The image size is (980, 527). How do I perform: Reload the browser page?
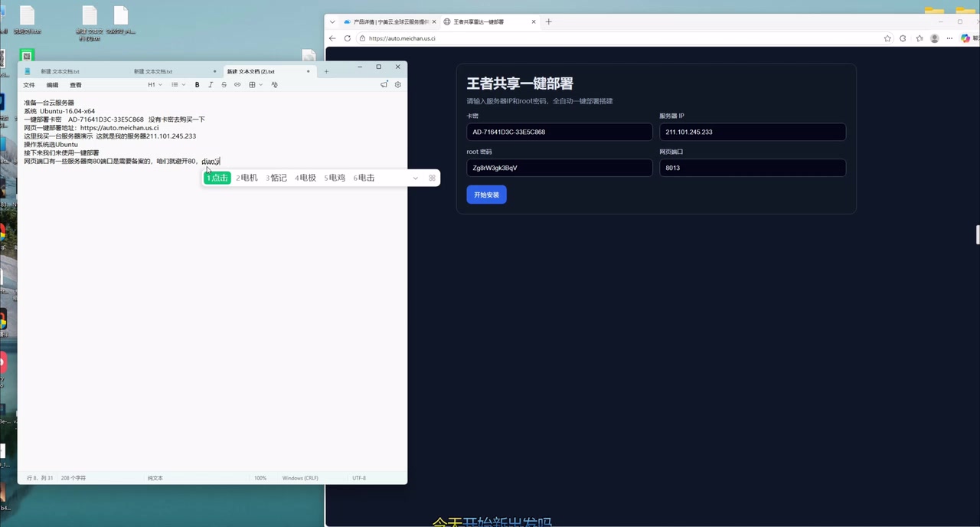pyautogui.click(x=347, y=38)
